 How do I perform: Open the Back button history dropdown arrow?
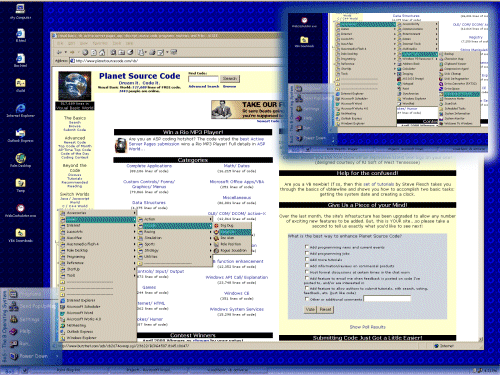66,52
